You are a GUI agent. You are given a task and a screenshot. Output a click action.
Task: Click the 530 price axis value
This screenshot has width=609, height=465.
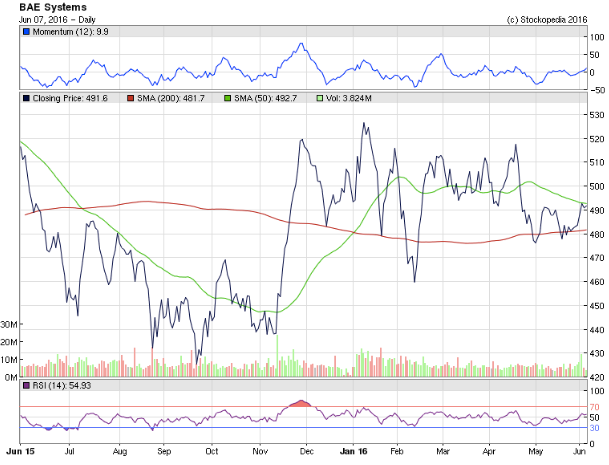click(x=597, y=115)
